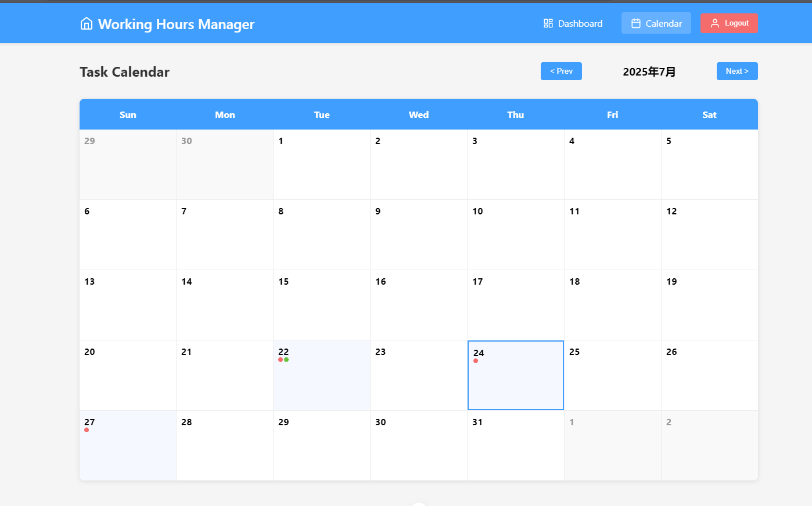Screen dimensions: 812x506
Task: Open the Dashboard page
Action: pos(573,23)
